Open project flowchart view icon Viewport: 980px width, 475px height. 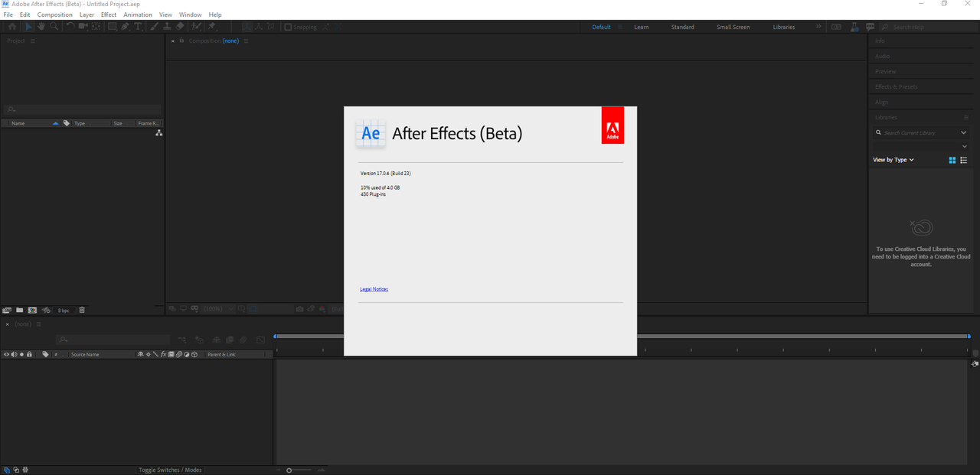pyautogui.click(x=158, y=133)
